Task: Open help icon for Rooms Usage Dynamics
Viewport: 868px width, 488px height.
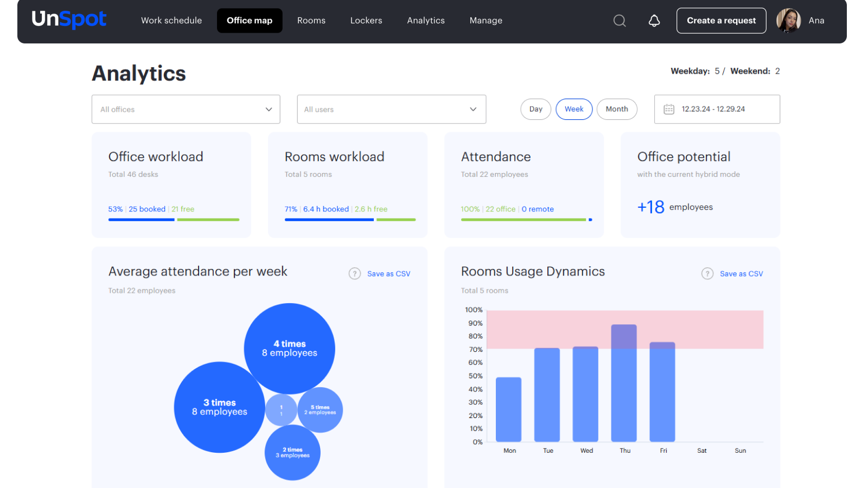Action: point(707,274)
